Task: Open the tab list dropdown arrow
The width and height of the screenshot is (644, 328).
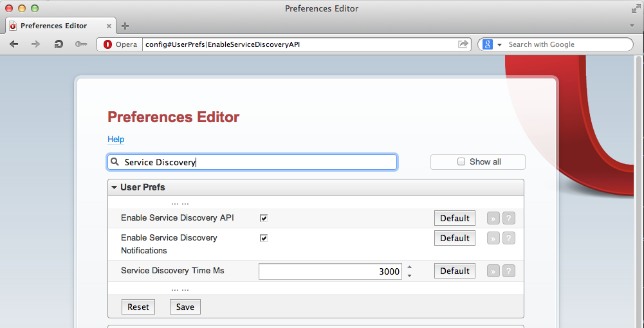Action: click(632, 26)
